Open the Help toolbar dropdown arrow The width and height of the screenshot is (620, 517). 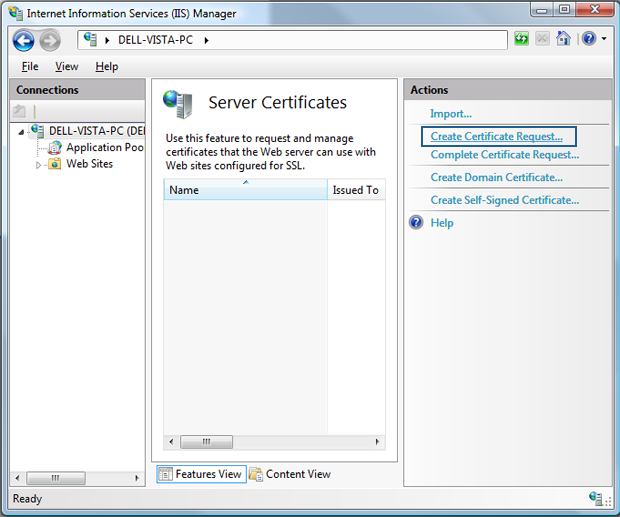pyautogui.click(x=604, y=40)
